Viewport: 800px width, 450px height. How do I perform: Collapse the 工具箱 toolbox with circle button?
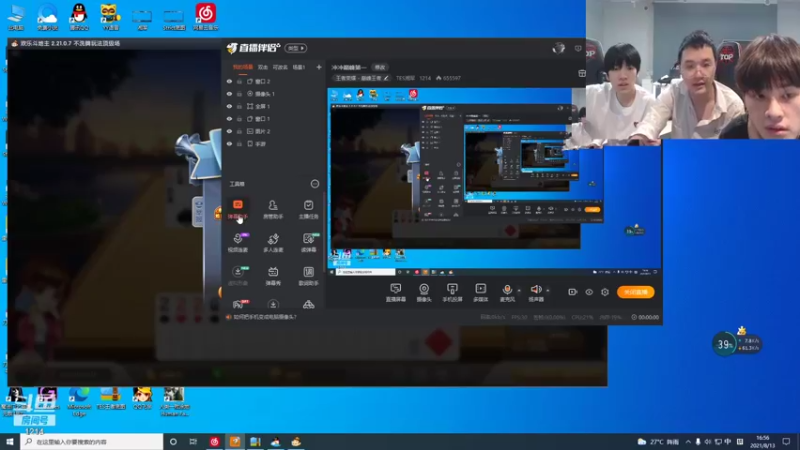tap(315, 184)
